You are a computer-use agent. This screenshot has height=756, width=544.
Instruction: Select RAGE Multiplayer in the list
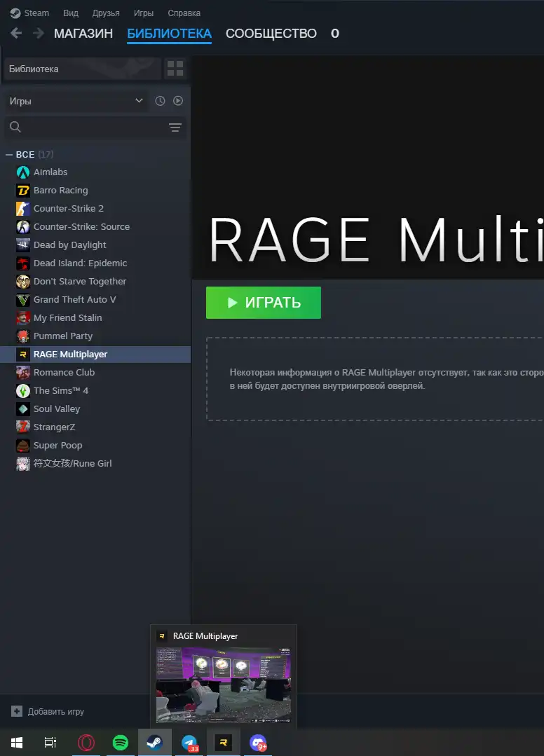[x=95, y=355]
